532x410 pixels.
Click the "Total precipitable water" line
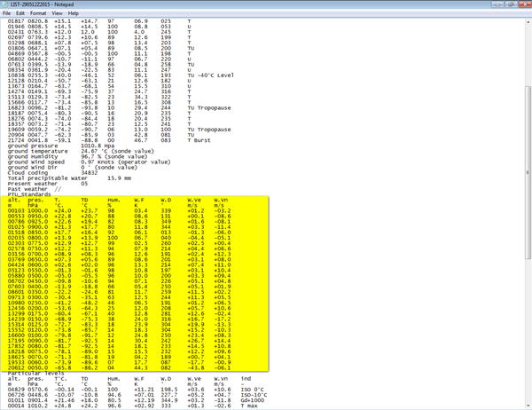53,177
